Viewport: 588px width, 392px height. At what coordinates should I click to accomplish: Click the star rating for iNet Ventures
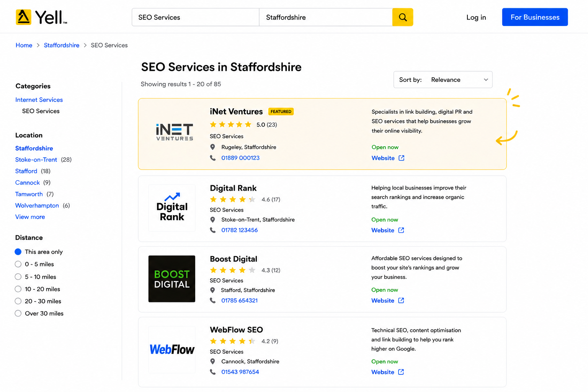point(230,124)
